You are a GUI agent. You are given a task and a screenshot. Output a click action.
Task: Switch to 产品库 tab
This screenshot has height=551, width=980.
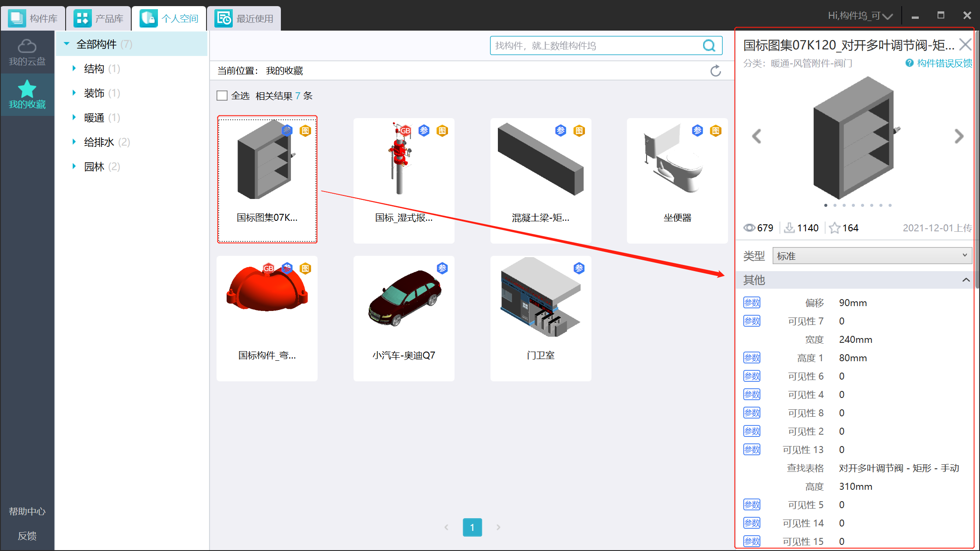tap(99, 18)
